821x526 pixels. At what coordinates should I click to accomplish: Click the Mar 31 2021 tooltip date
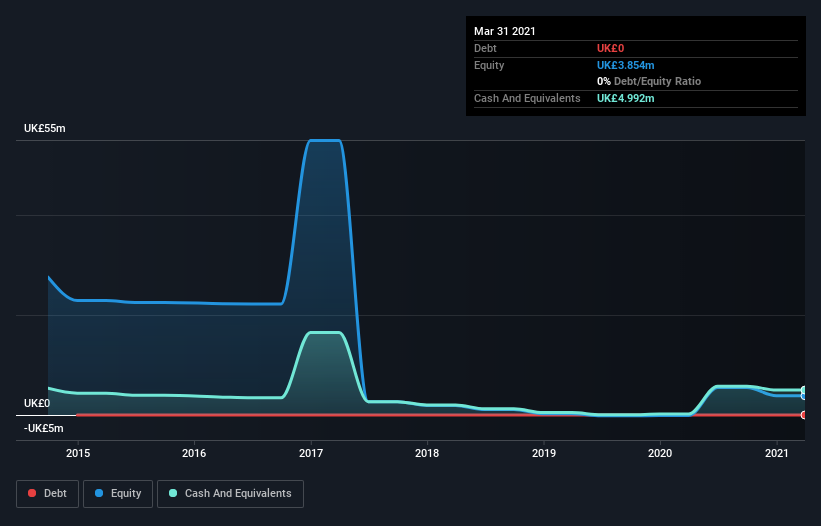[505, 31]
